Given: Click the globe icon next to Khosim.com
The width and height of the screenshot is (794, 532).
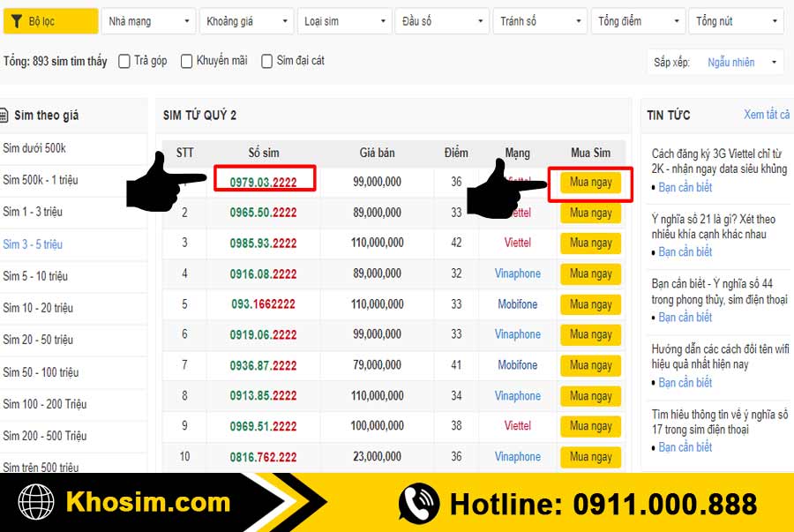Looking at the screenshot, I should [37, 503].
